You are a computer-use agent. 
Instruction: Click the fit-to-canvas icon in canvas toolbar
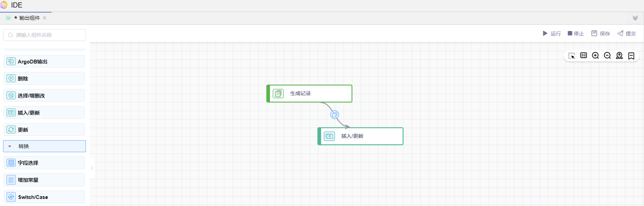pos(583,56)
